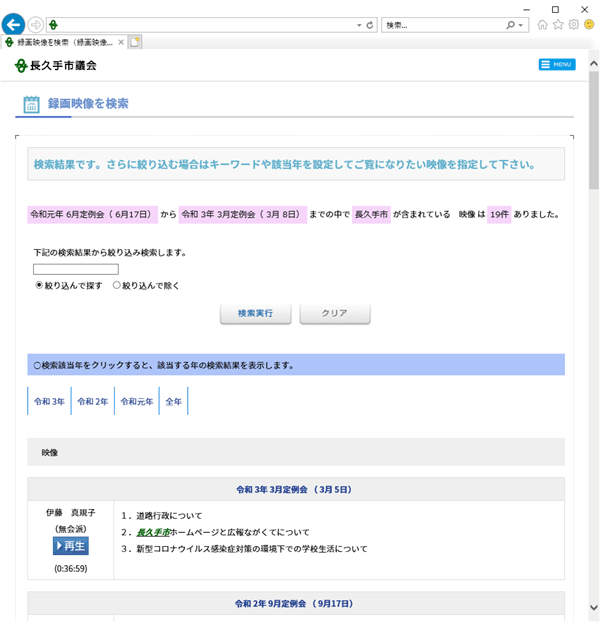Switch to the 令和 3年 year tab
This screenshot has width=600, height=622.
[x=50, y=401]
